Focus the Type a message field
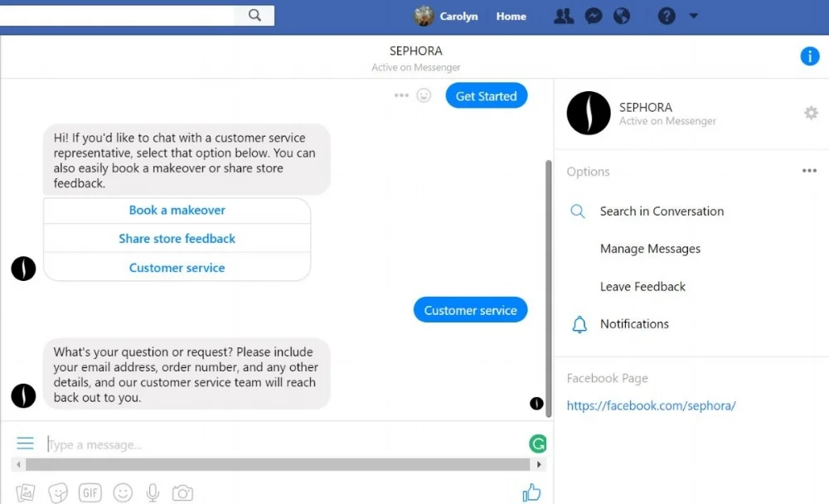Image resolution: width=829 pixels, height=504 pixels. (285, 445)
